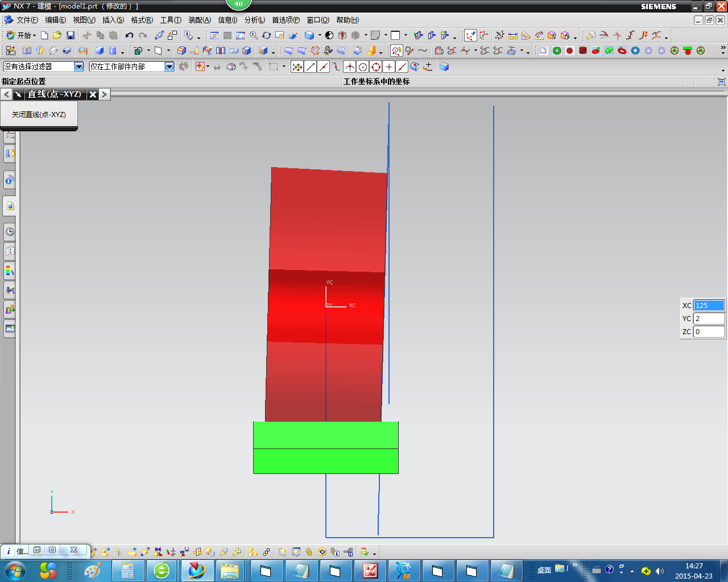Viewport: 728px width, 582px height.
Task: Open the Roles tab icon in resource bar
Action: 10,309
